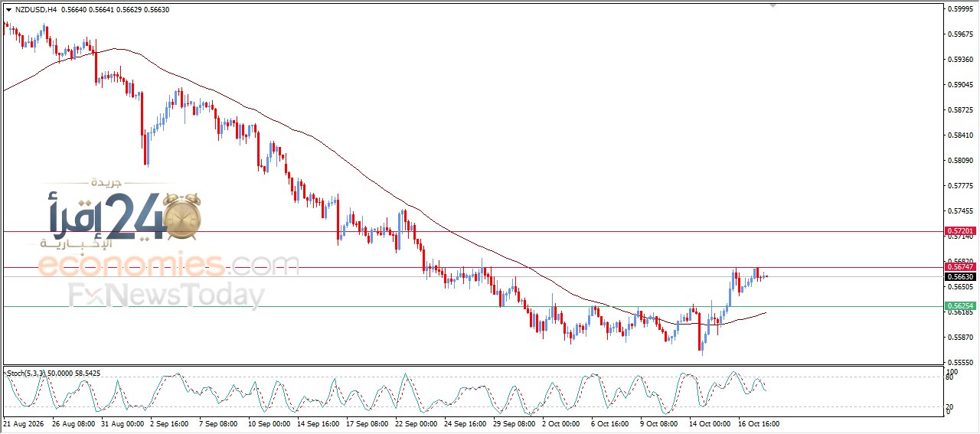The image size is (980, 434).
Task: Click price axis value 0.58725
Action: [960, 110]
